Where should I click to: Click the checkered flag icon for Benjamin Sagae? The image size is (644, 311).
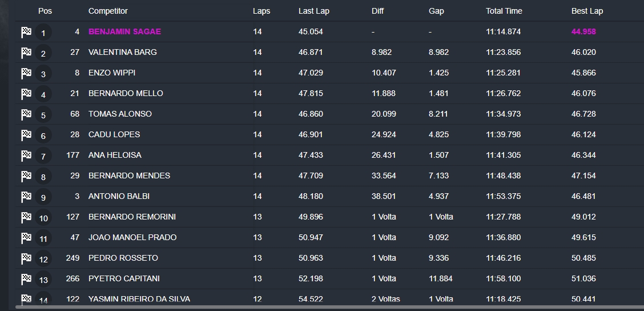coord(26,32)
